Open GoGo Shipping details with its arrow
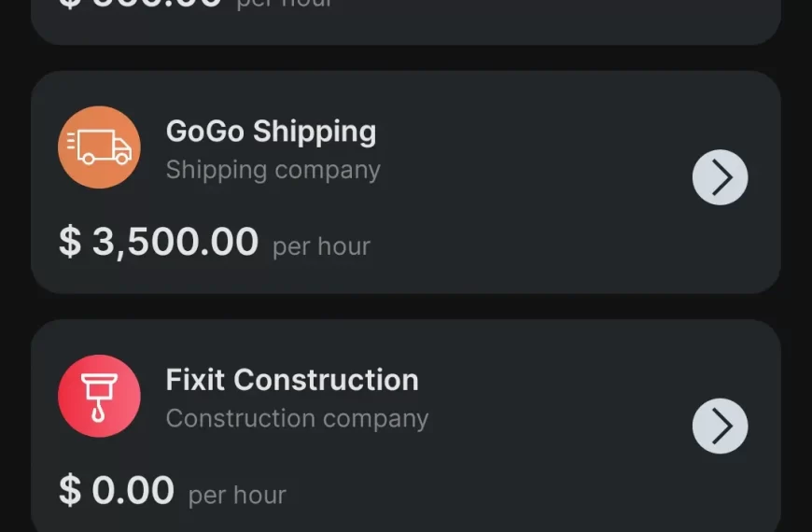The image size is (812, 532). click(720, 176)
